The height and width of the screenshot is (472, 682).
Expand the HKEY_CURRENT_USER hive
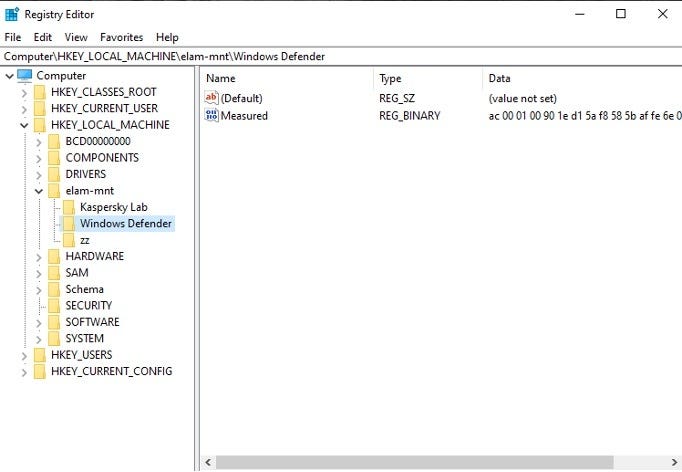pos(24,109)
